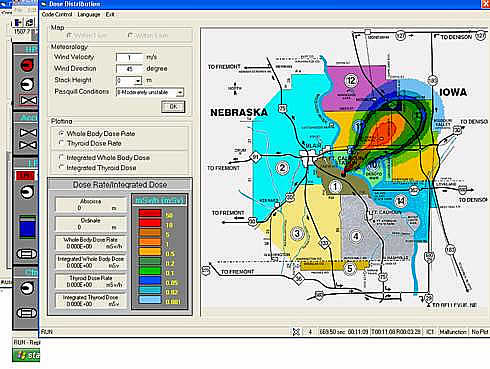The image size is (490, 369).
Task: Open the Stack Height dropdown
Action: [138, 81]
